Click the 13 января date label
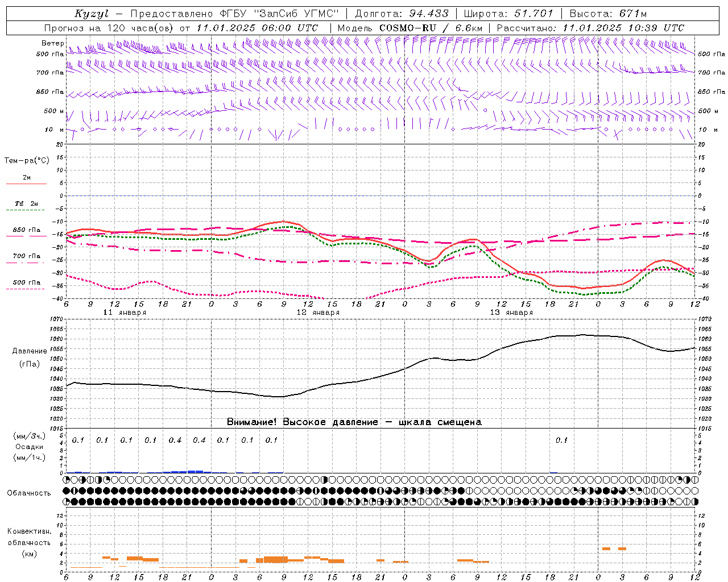Viewport: 728px width, 582px height. [x=511, y=313]
